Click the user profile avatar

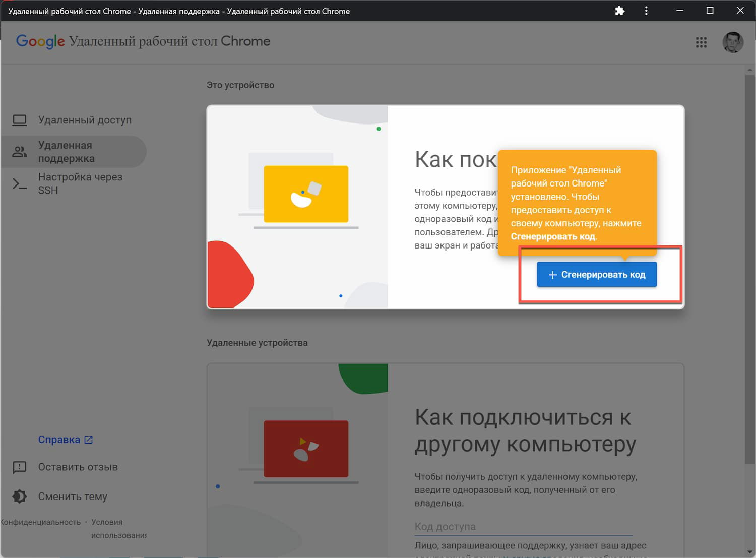(x=733, y=42)
